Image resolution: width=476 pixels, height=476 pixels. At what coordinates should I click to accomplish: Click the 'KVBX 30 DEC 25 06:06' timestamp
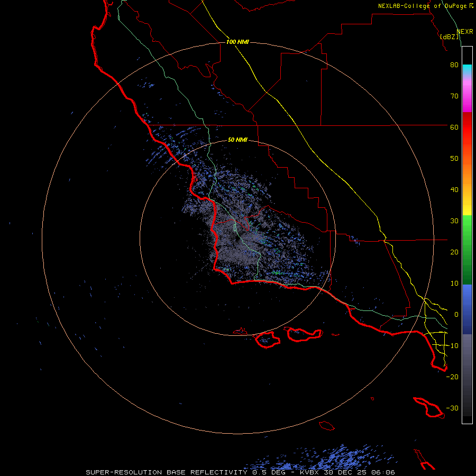347,472
